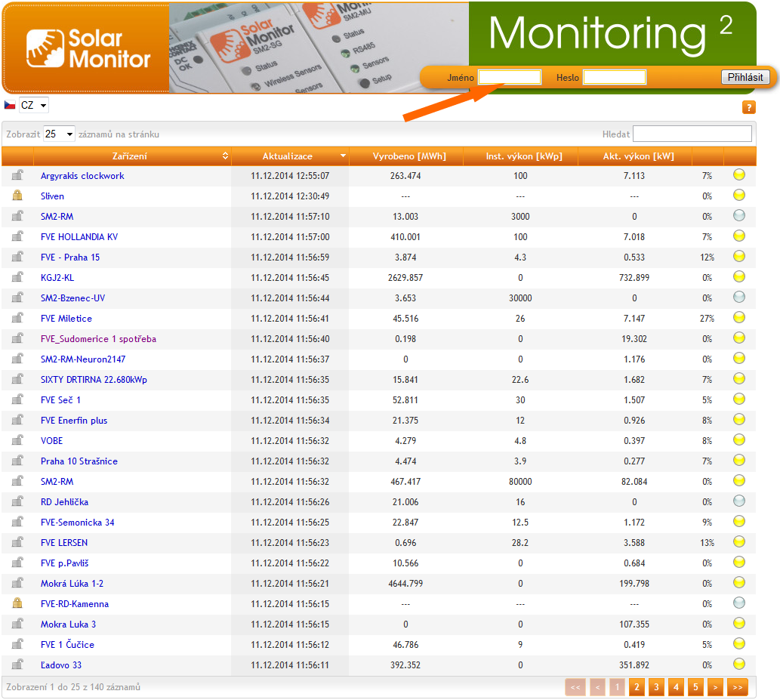Click the grey status light for RD Jehlička

pos(739,501)
